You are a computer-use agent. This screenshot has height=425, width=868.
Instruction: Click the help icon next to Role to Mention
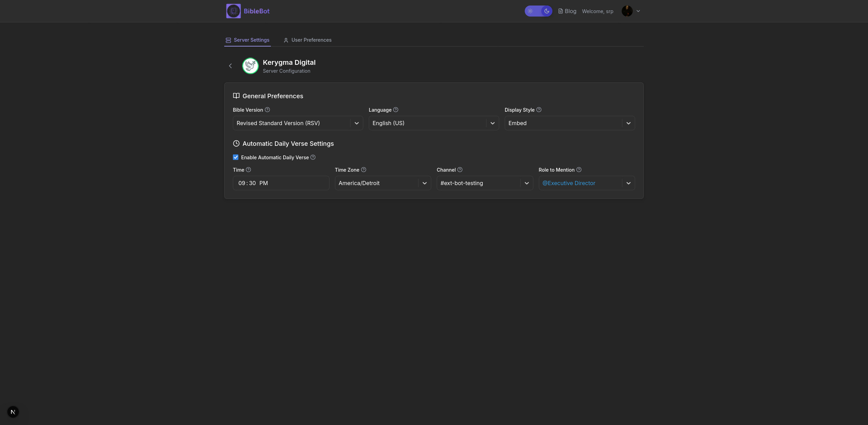click(x=579, y=170)
